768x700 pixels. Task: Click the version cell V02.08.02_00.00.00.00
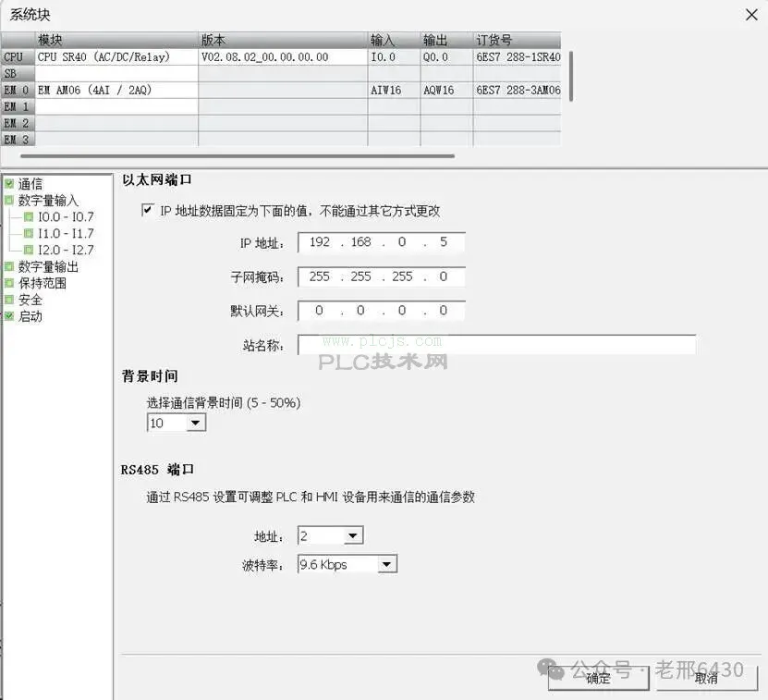[283, 56]
